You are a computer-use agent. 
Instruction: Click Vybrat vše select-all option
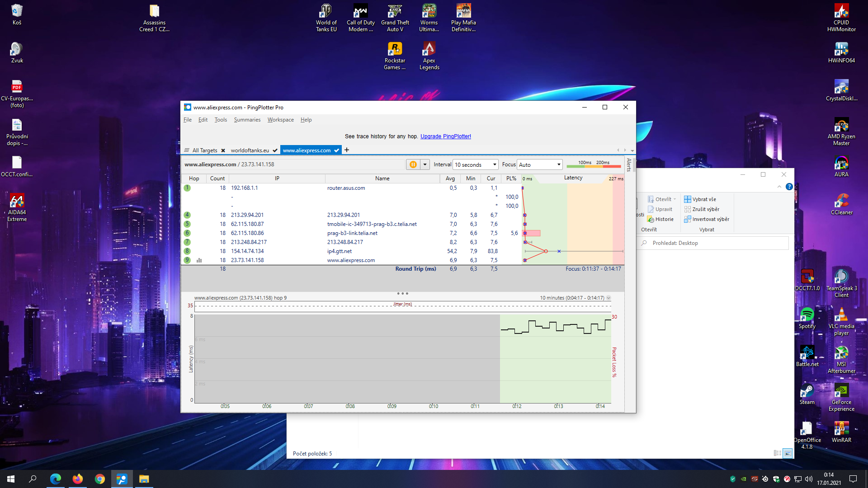click(x=700, y=199)
